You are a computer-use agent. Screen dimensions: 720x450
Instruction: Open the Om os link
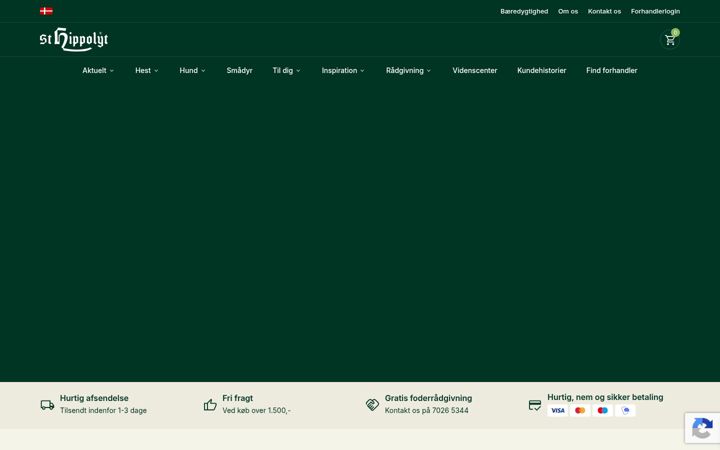(568, 11)
